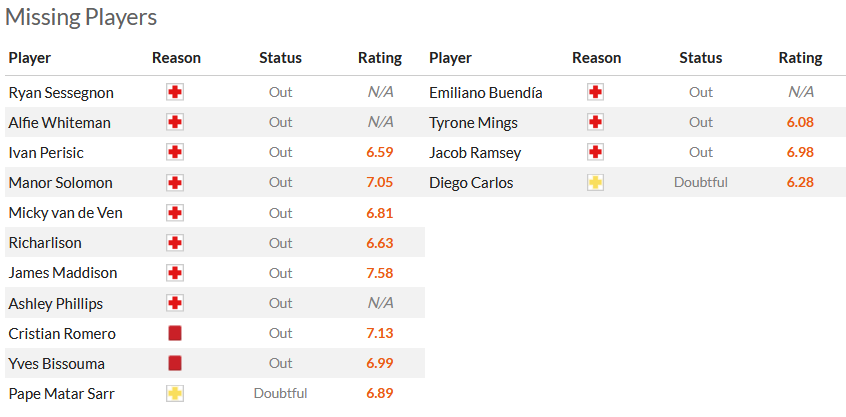Click injury icon beside Richarlison
The width and height of the screenshot is (846, 417).
tap(176, 242)
